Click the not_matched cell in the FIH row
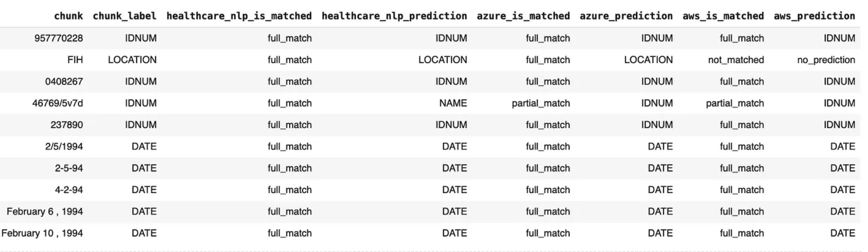Viewport: 868px width, 252px height. point(735,60)
